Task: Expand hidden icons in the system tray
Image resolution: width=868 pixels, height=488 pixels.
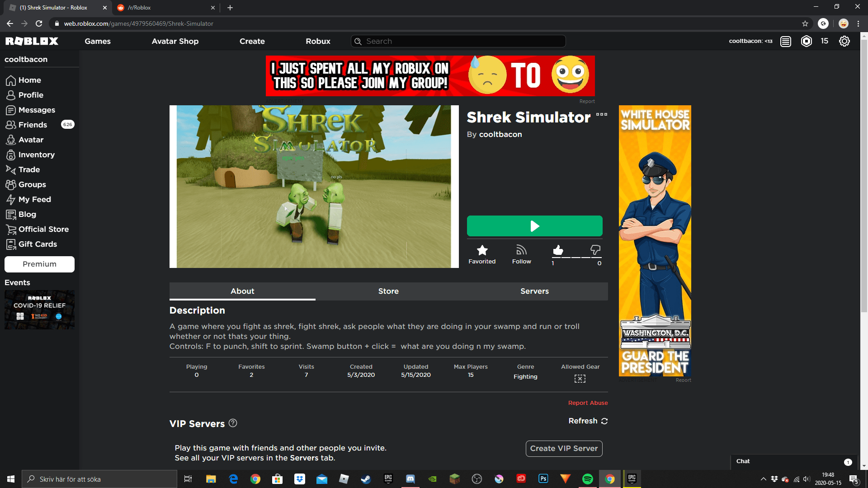Action: (x=763, y=479)
